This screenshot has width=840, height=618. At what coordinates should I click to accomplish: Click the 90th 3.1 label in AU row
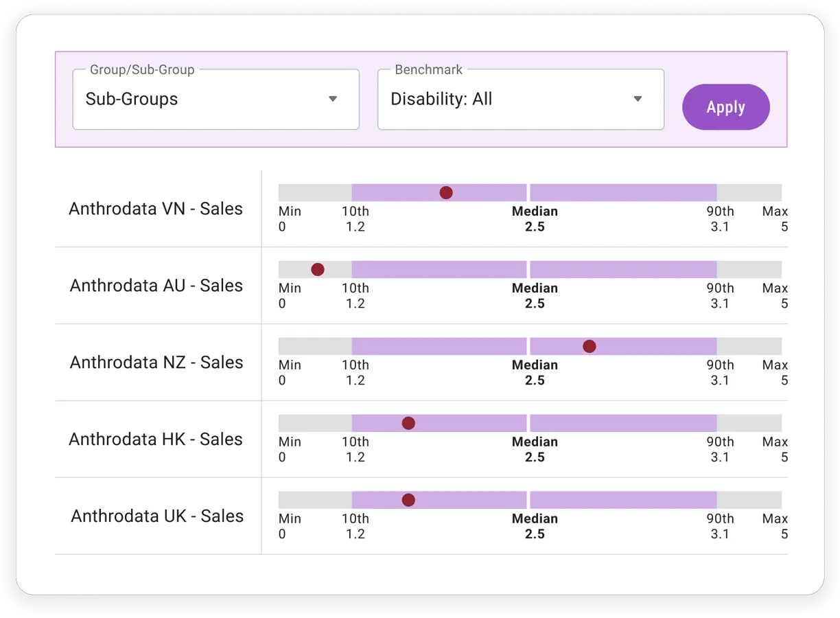click(721, 296)
